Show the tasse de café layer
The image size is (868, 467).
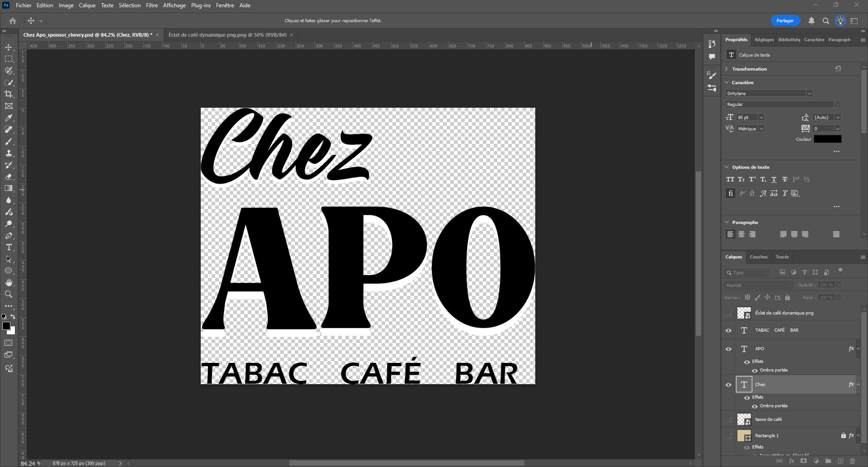coord(728,419)
